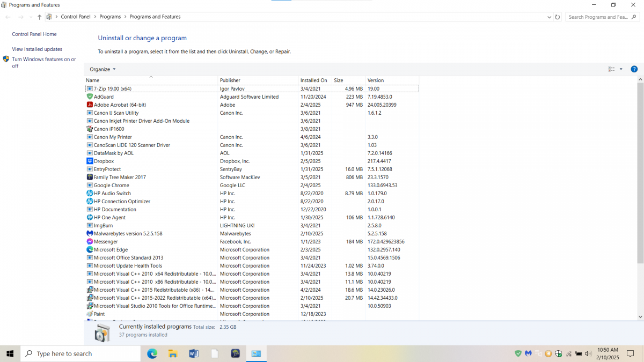Click the Canon iP1600 printer icon

pyautogui.click(x=90, y=129)
